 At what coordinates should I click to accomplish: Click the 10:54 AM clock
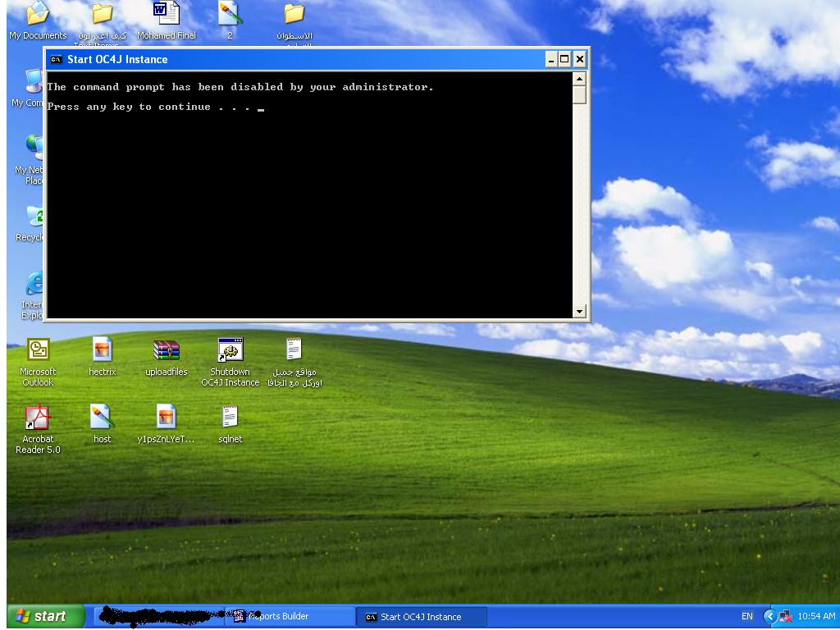pos(816,617)
